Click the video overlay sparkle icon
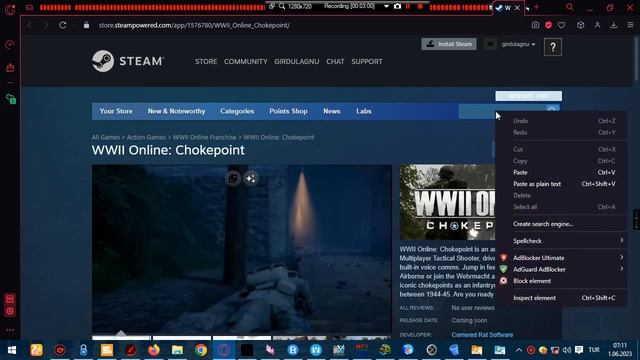The width and height of the screenshot is (640, 360). pos(251,178)
